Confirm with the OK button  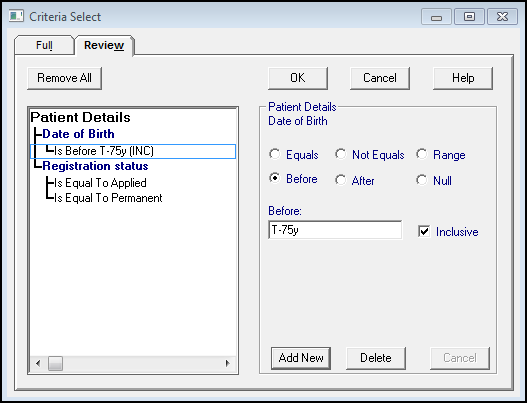pyautogui.click(x=298, y=78)
